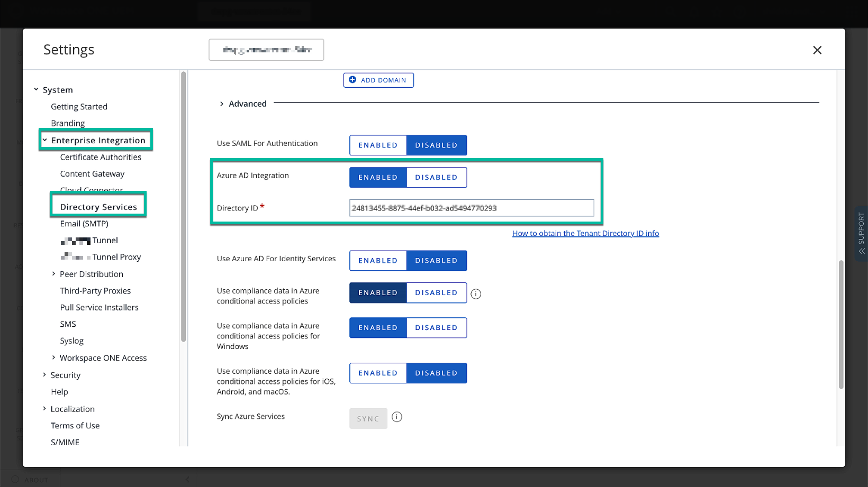Expand Workspace ONE Access node
Image resolution: width=868 pixels, height=487 pixels.
coord(53,358)
